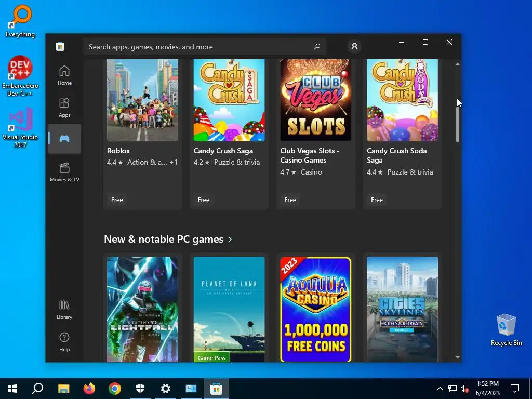Open the Candy Crush Saga artwork
Image resolution: width=532 pixels, height=399 pixels.
[229, 100]
